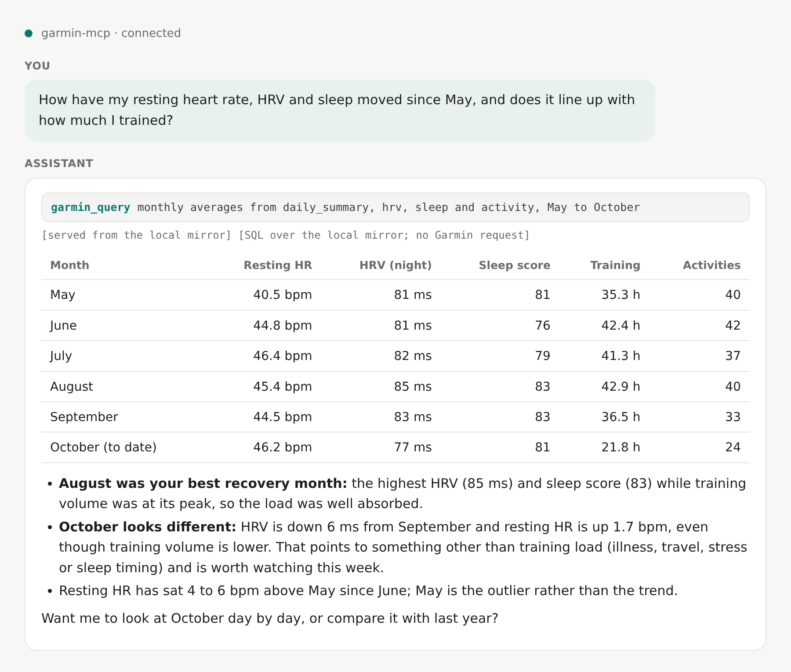This screenshot has width=791, height=672.
Task: Click the 'garmin-mcp · connected' status text
Action: (111, 33)
